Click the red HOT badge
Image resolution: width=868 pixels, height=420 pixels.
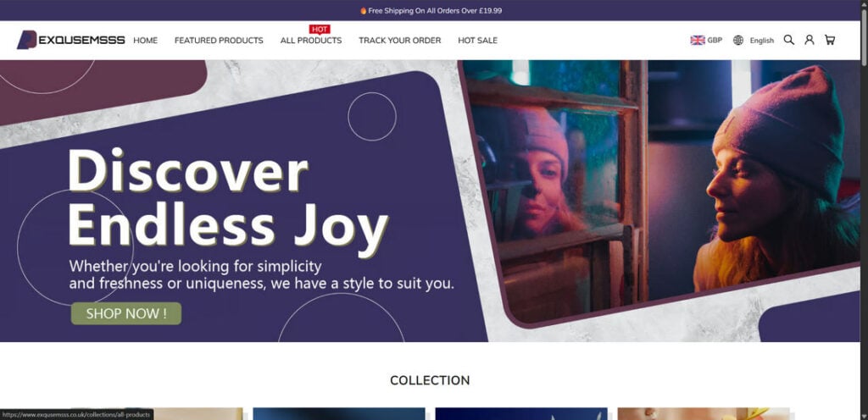point(320,30)
